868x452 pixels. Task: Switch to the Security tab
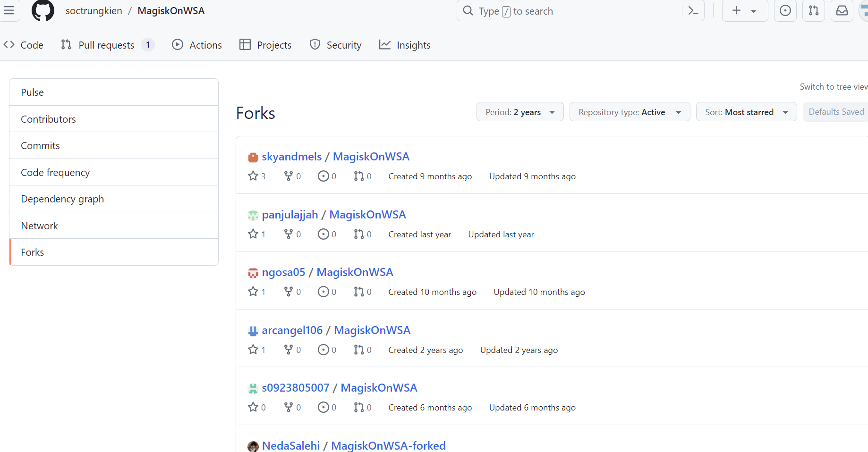[x=336, y=45]
